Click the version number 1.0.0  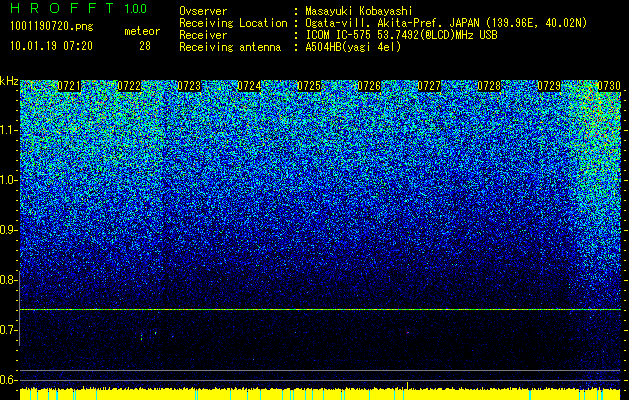click(136, 8)
